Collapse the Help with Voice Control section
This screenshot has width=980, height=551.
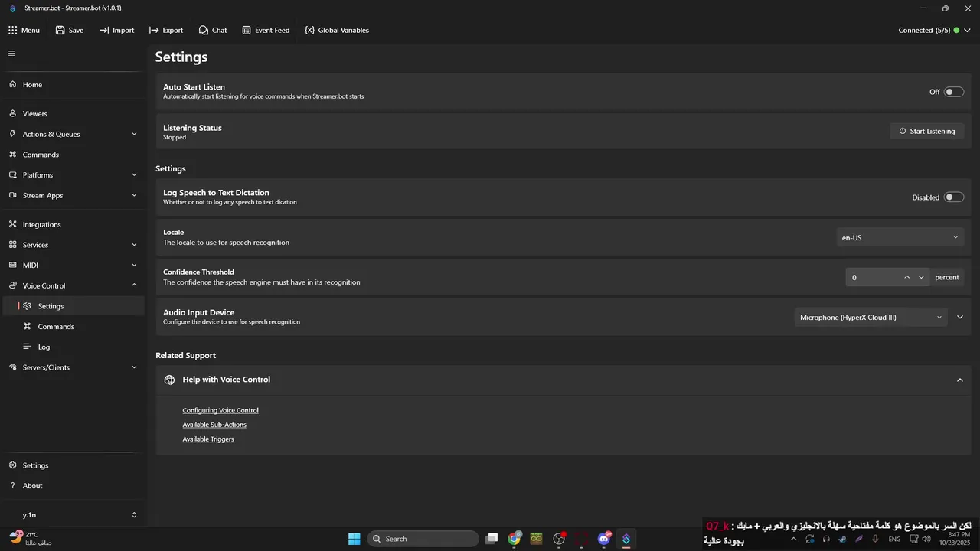pos(959,380)
